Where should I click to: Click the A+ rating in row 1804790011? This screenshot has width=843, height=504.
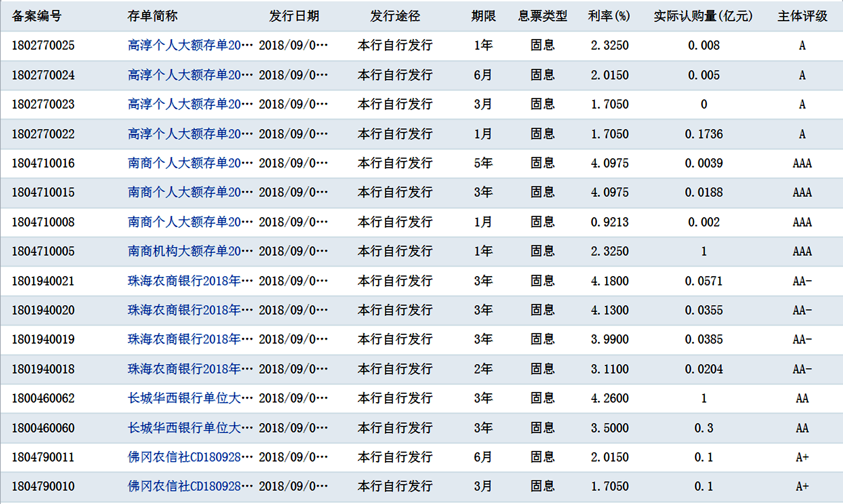tap(802, 457)
